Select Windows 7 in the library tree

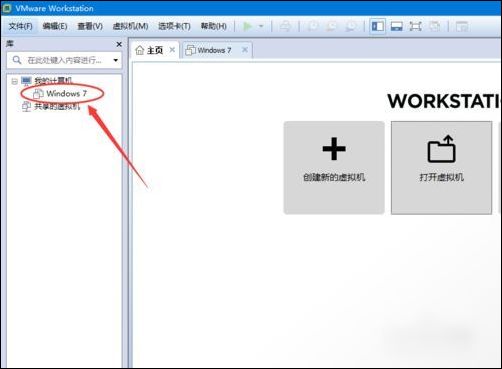[x=66, y=94]
